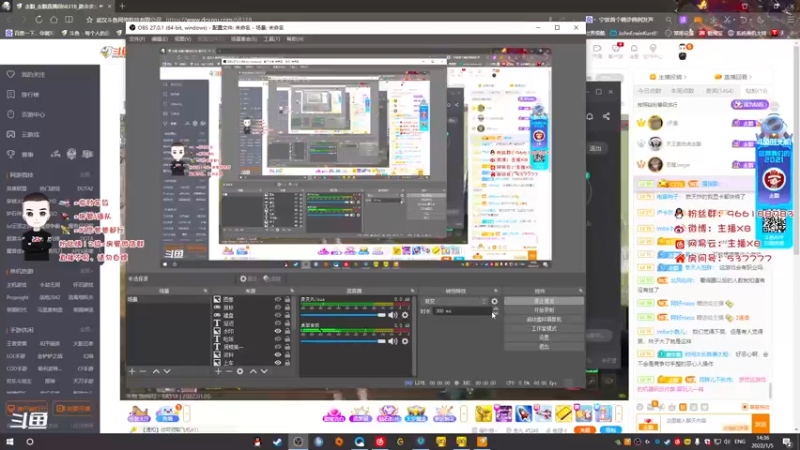This screenshot has width=800, height=450.
Task: Move selected source up in Sources list
Action: click(253, 371)
